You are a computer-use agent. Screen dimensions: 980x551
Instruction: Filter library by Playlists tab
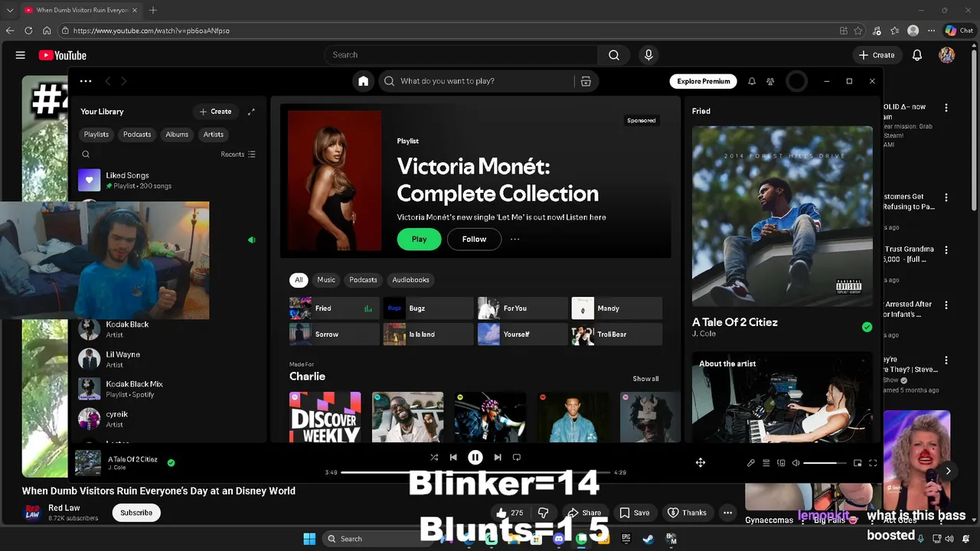coord(96,135)
